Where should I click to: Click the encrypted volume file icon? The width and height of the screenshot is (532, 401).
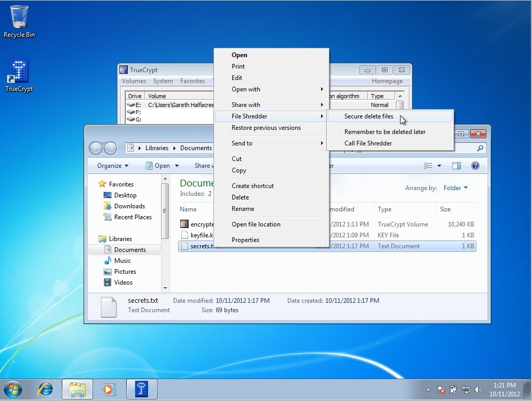coord(184,224)
